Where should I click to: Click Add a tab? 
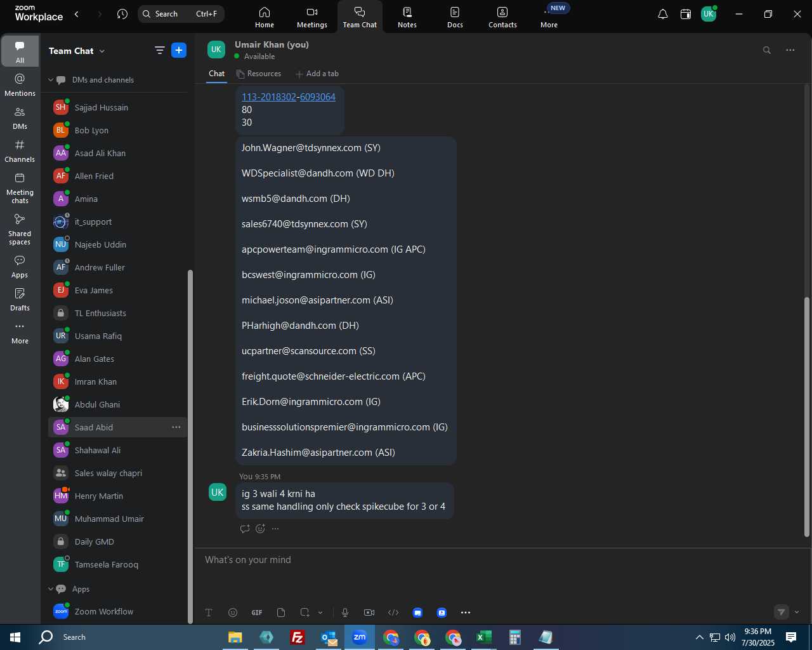click(317, 74)
